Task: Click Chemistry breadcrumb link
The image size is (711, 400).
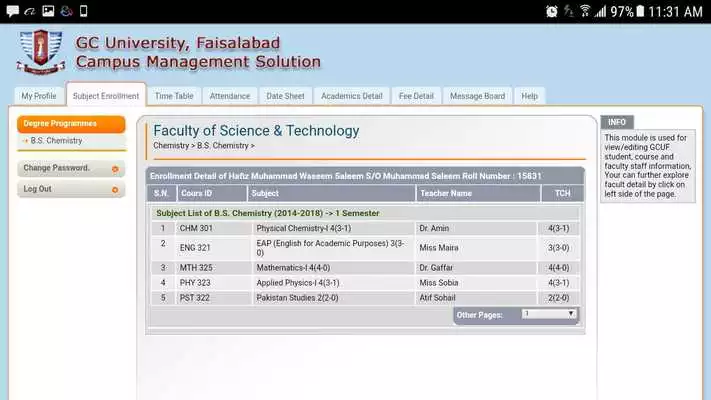Action: [171, 146]
